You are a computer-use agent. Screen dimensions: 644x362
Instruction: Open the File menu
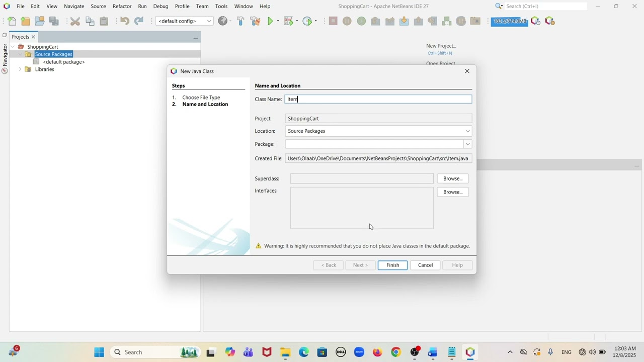point(21,6)
